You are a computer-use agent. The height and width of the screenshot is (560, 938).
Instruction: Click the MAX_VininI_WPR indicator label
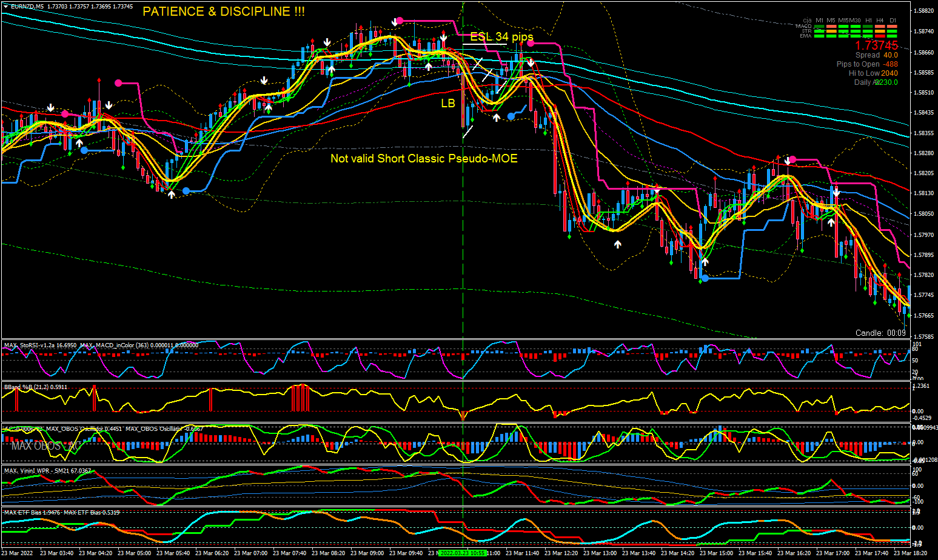47,470
